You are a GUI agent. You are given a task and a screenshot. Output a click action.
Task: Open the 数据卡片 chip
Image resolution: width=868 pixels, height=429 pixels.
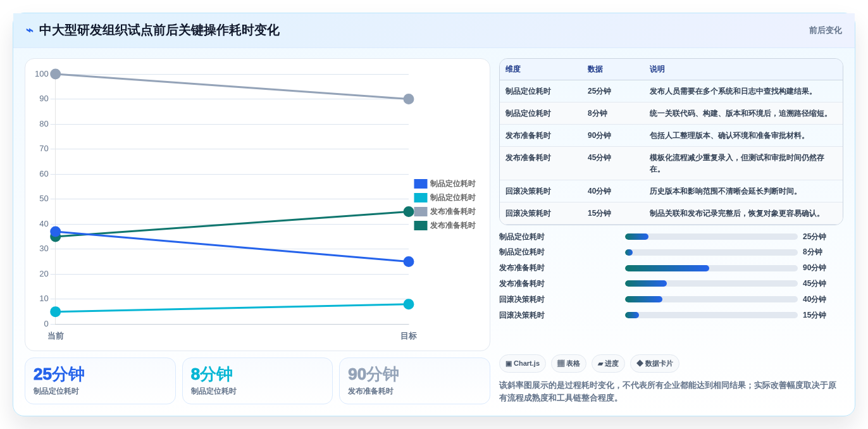tap(655, 363)
